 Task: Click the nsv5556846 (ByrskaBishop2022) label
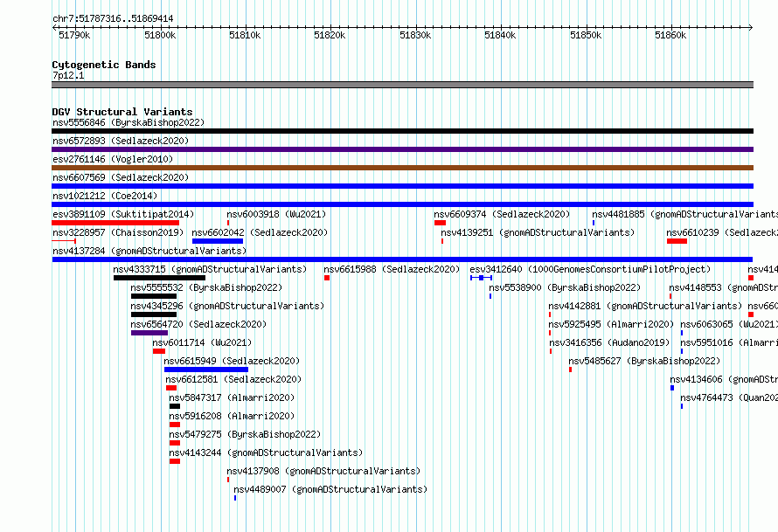click(129, 122)
